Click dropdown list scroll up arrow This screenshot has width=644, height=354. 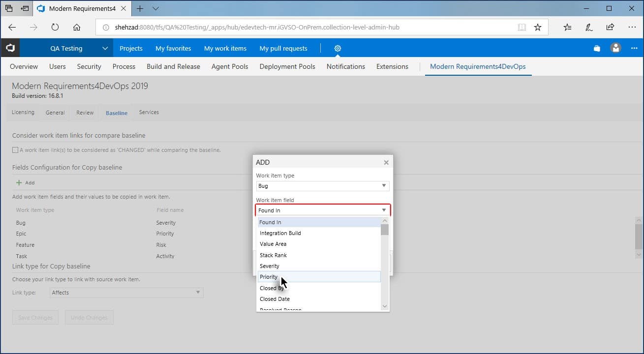[385, 221]
